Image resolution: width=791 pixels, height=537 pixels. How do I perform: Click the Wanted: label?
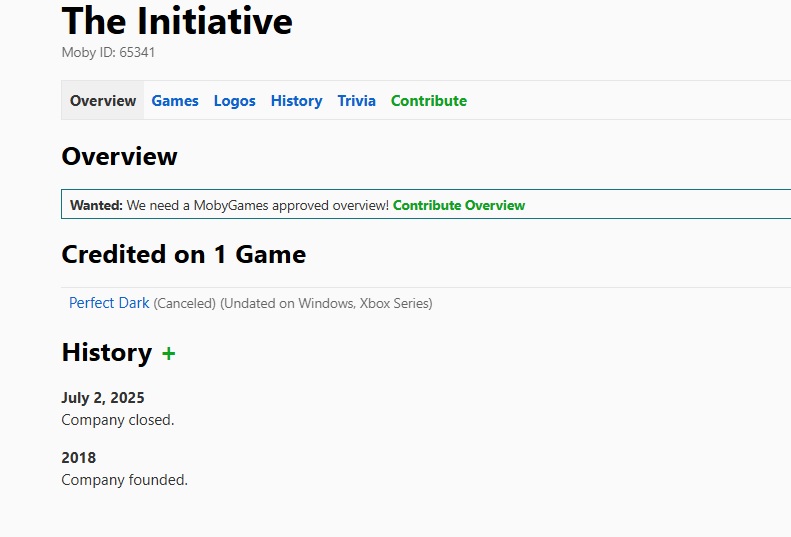pos(96,205)
